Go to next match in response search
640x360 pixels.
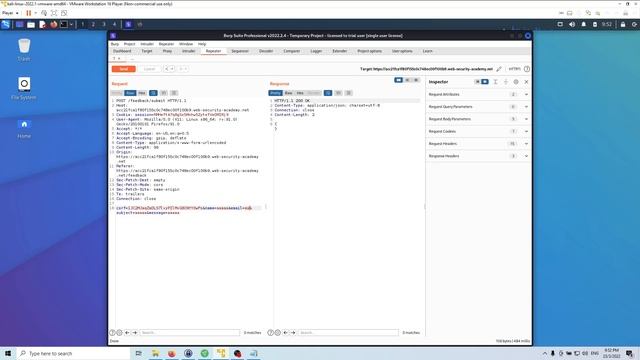click(x=293, y=333)
